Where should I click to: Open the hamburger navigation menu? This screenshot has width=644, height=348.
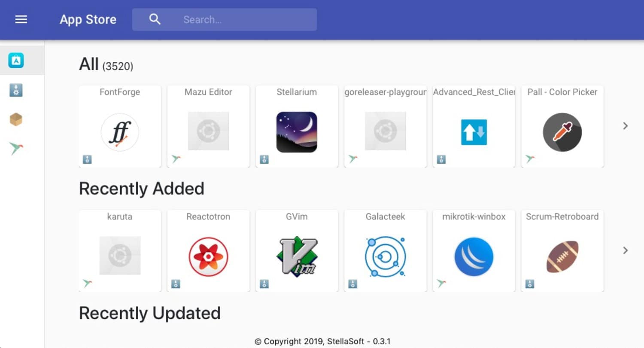click(21, 19)
